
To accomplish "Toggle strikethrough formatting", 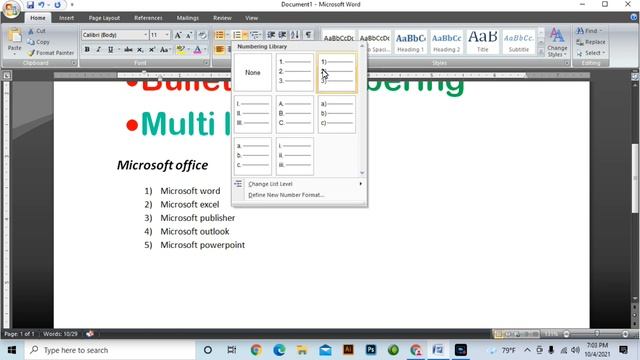I will 128,49.
